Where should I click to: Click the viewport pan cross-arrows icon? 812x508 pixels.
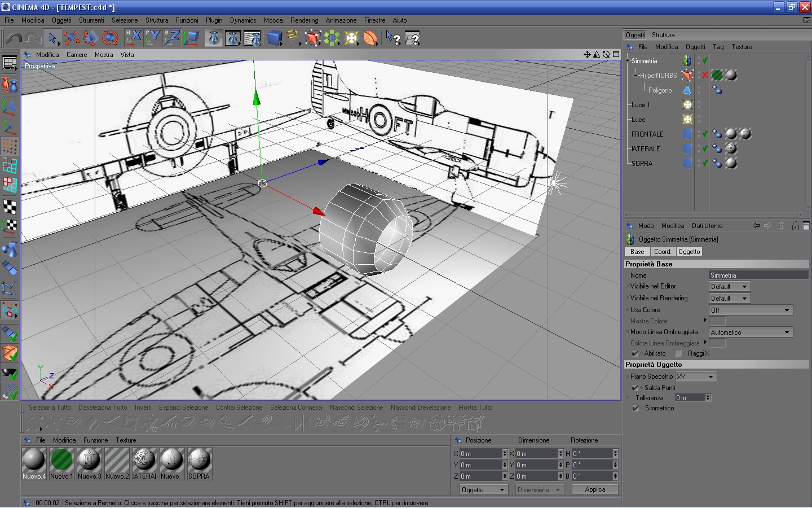[x=587, y=54]
